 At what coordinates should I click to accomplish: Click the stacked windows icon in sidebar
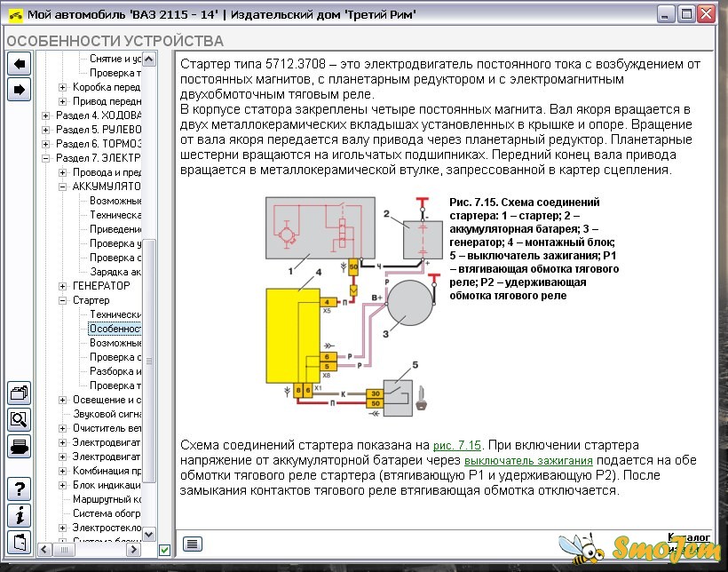(x=19, y=393)
